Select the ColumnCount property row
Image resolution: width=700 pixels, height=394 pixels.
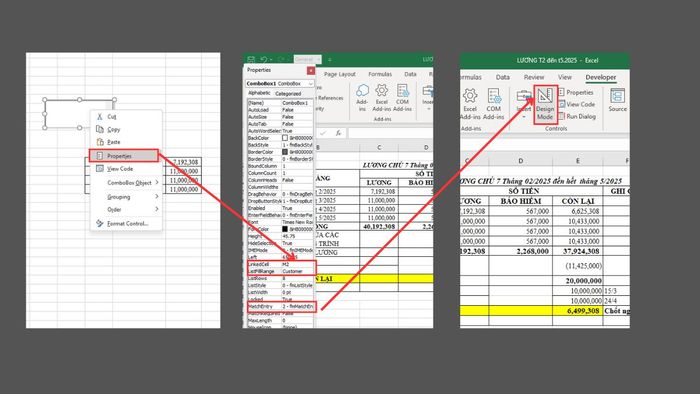pos(280,173)
